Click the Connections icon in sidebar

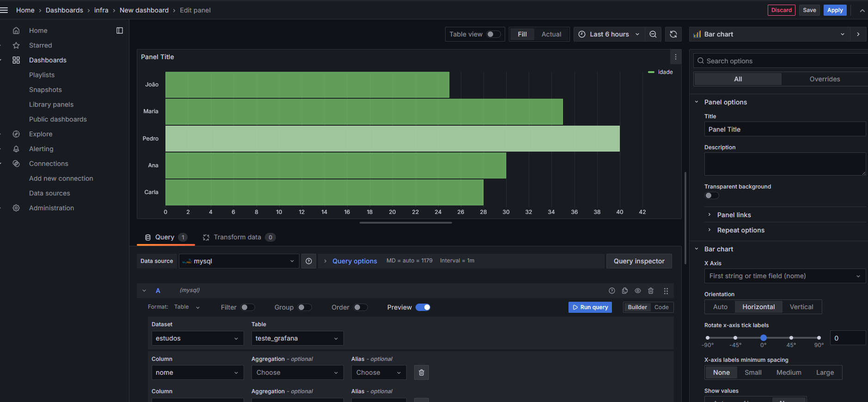click(16, 164)
